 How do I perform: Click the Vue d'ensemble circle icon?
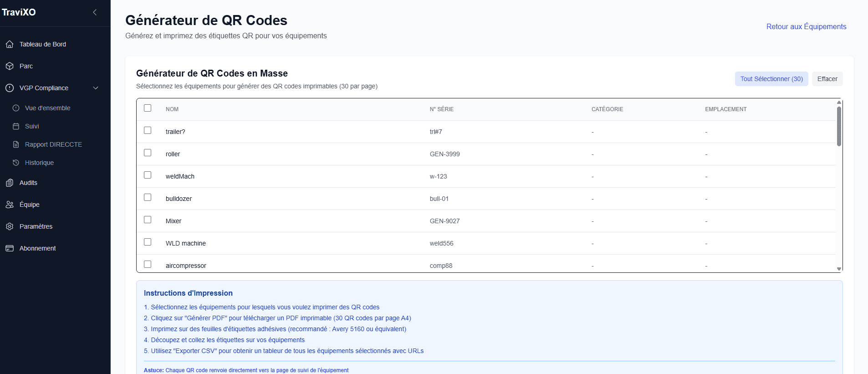tap(16, 108)
